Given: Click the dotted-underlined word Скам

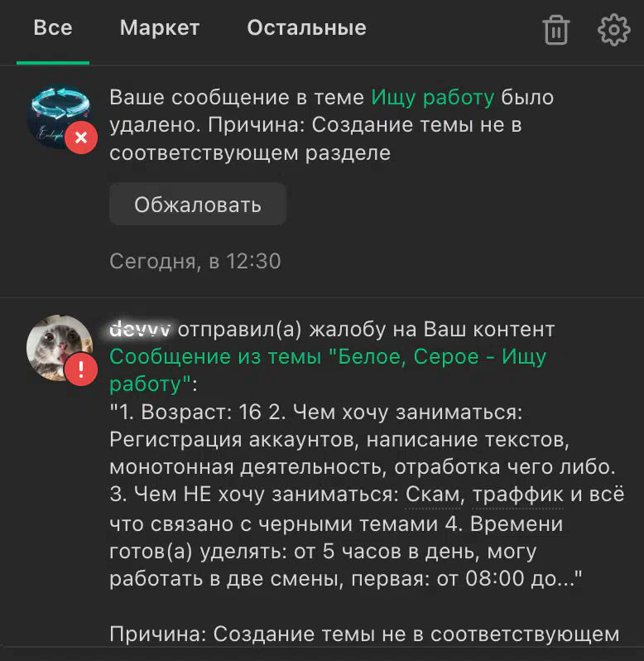Looking at the screenshot, I should click(433, 495).
